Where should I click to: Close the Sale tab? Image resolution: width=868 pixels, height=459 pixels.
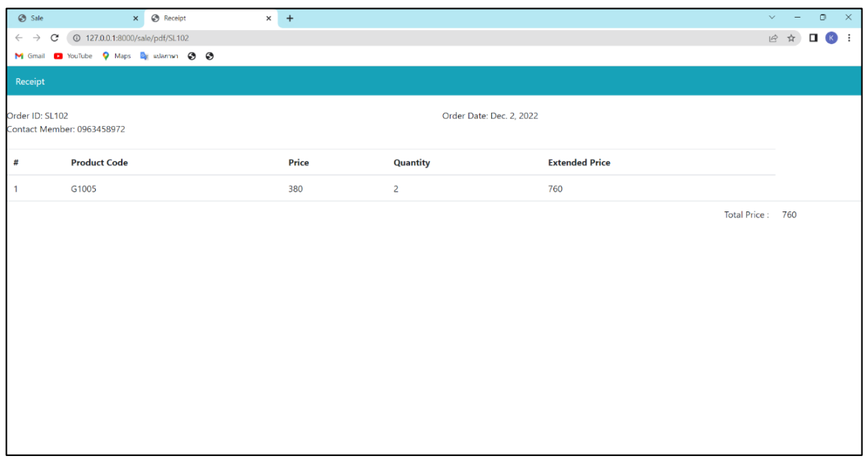tap(136, 18)
